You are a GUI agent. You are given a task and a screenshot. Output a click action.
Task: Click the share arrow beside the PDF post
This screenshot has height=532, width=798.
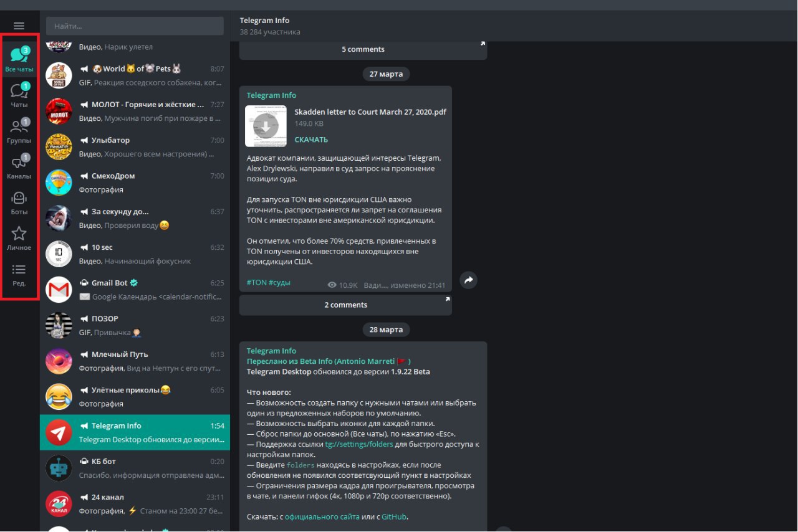tap(469, 280)
